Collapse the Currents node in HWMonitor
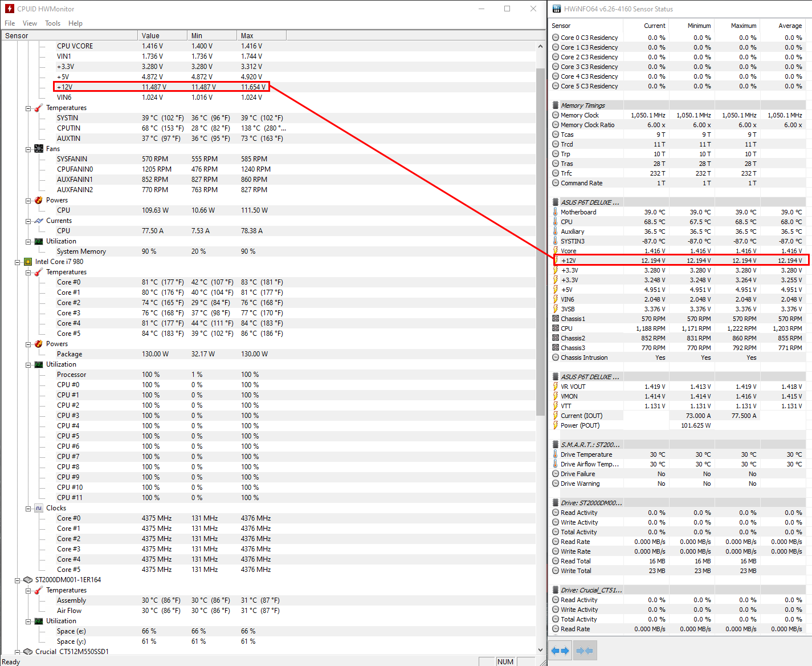This screenshot has width=812, height=666. click(x=28, y=221)
